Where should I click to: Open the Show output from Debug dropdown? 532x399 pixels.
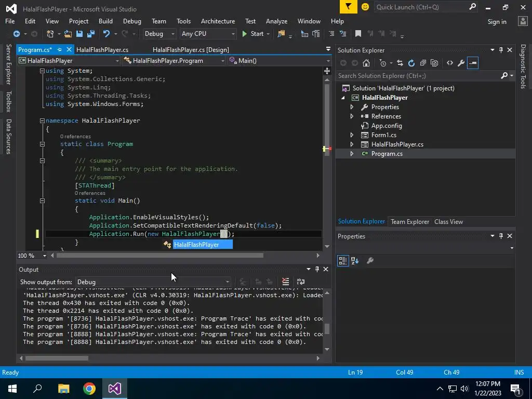(x=153, y=282)
